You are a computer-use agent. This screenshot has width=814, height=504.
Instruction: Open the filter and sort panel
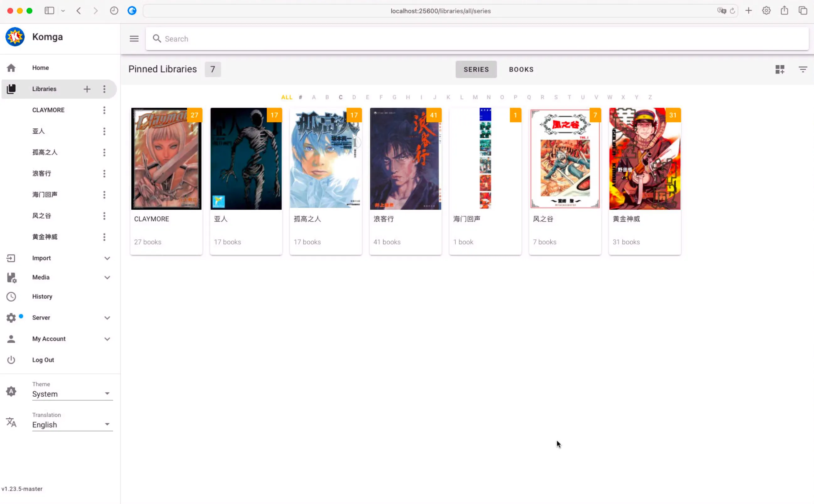(x=803, y=69)
